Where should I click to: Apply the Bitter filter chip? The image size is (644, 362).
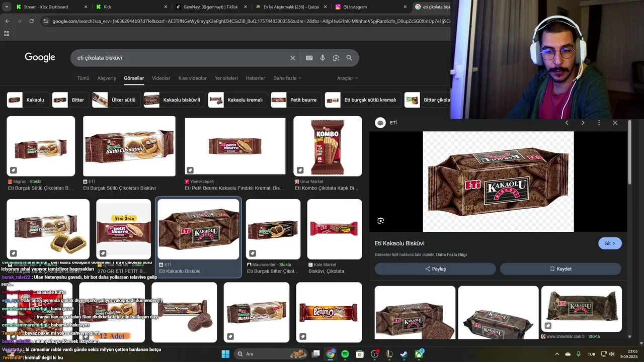[x=70, y=100]
